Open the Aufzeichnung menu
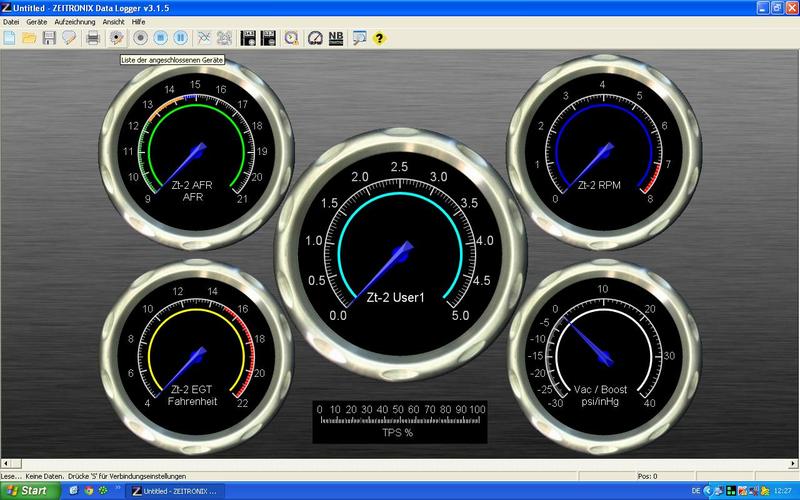The height and width of the screenshot is (500, 800). pos(74,22)
